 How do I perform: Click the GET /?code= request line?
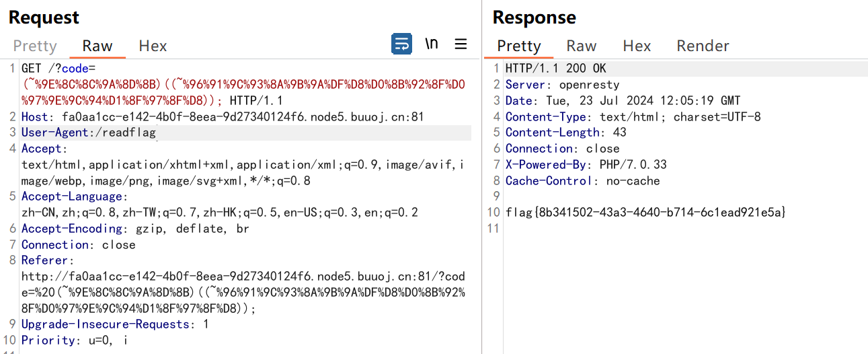point(59,69)
